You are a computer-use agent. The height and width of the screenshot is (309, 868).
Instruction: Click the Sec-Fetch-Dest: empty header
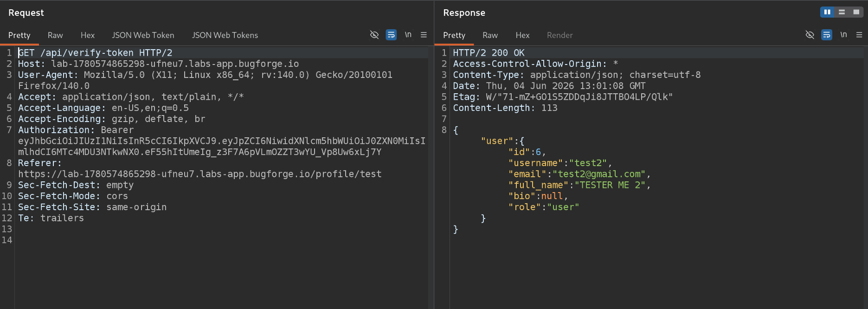pos(76,185)
